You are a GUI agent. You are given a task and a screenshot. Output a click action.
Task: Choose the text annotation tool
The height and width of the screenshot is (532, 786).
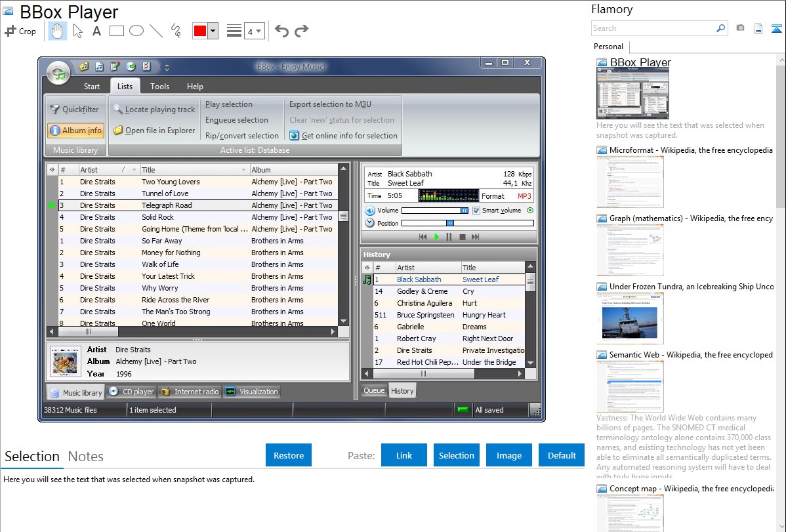click(96, 31)
